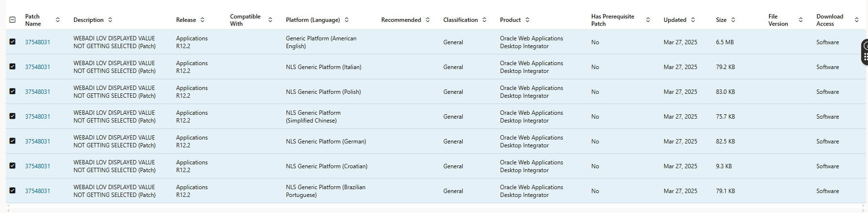868x213 pixels.
Task: Click the Updated column header label
Action: click(x=675, y=20)
